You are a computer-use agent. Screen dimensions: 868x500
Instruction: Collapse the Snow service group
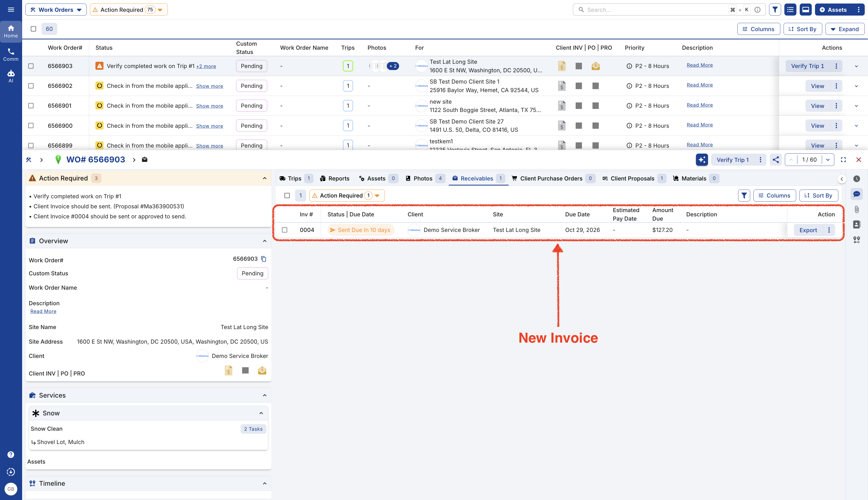pyautogui.click(x=261, y=413)
